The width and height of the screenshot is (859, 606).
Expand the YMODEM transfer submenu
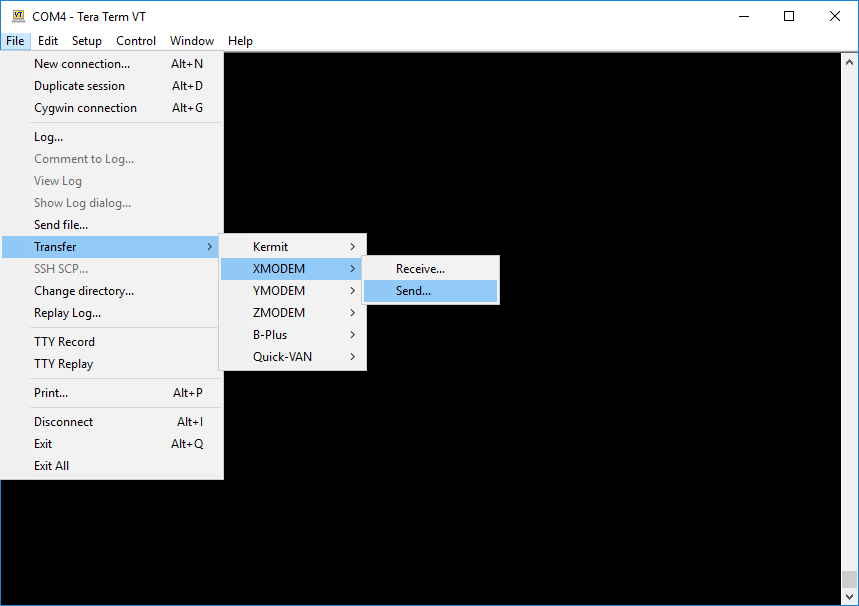[293, 291]
